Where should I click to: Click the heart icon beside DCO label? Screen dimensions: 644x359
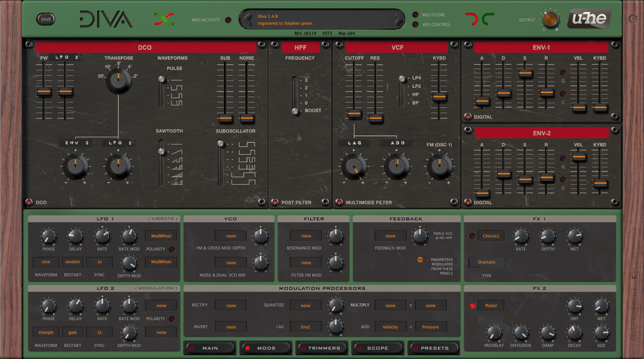coord(29,202)
